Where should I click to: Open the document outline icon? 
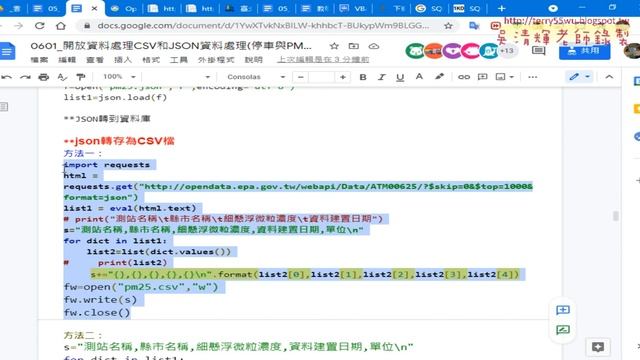[4, 107]
